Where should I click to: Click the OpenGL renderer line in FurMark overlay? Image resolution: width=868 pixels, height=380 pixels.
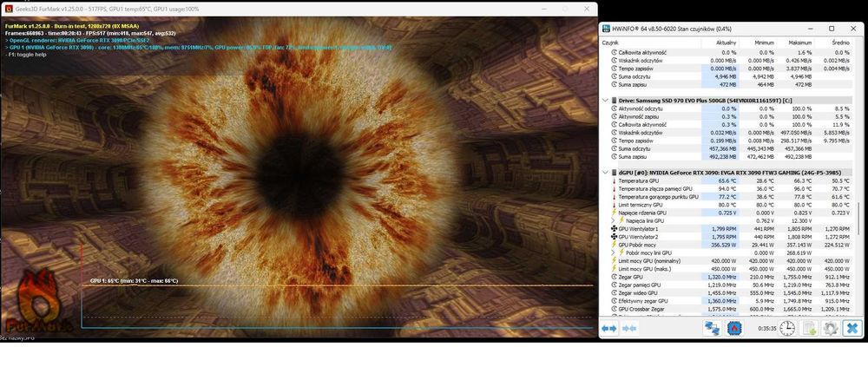click(x=77, y=41)
